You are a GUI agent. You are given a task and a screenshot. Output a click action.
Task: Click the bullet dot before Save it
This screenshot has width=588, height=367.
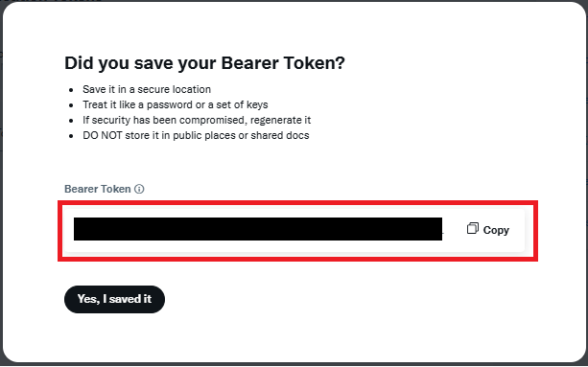click(71, 90)
